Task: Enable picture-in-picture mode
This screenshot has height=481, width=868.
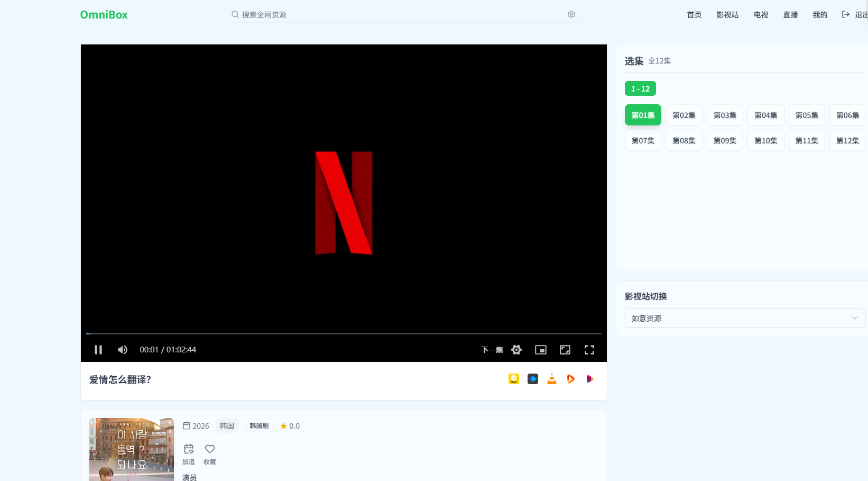Action: (540, 349)
